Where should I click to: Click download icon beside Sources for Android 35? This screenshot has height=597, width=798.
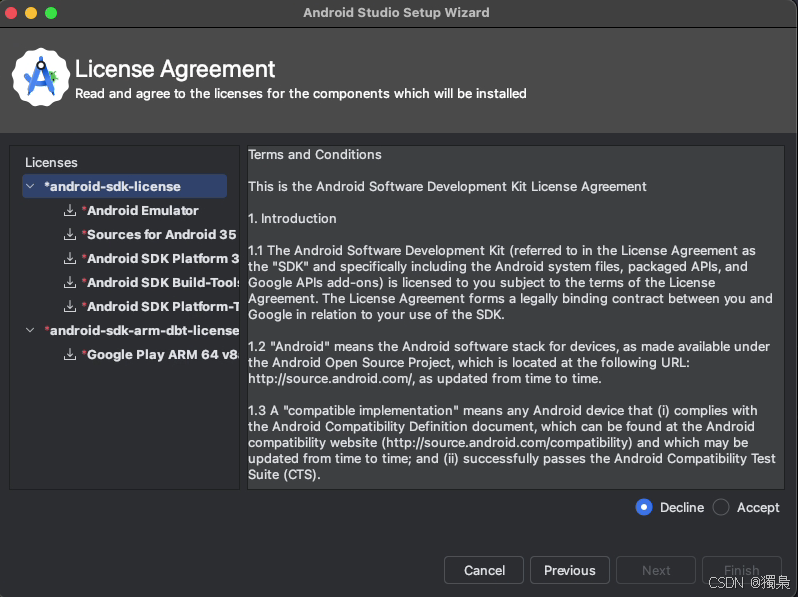70,235
